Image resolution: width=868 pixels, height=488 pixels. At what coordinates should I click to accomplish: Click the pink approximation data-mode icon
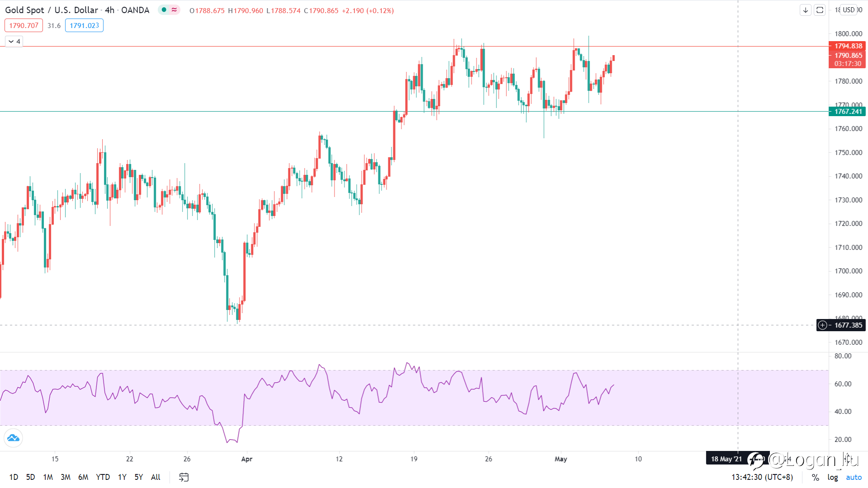pos(174,10)
